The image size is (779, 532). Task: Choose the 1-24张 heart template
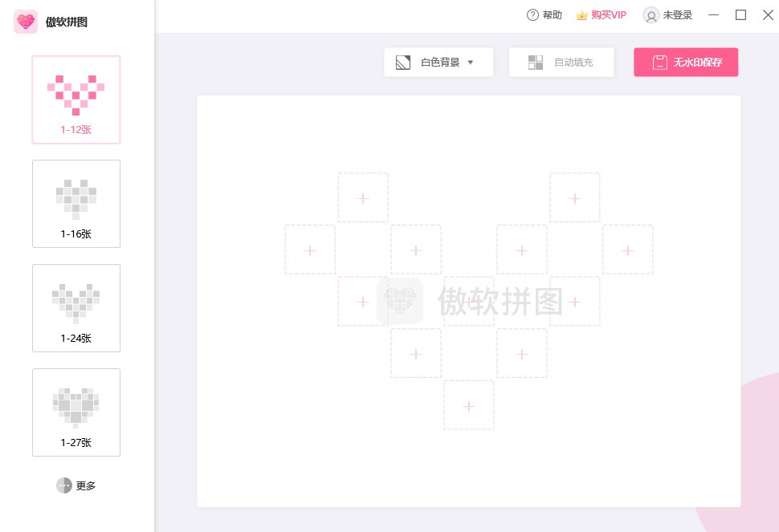[76, 308]
